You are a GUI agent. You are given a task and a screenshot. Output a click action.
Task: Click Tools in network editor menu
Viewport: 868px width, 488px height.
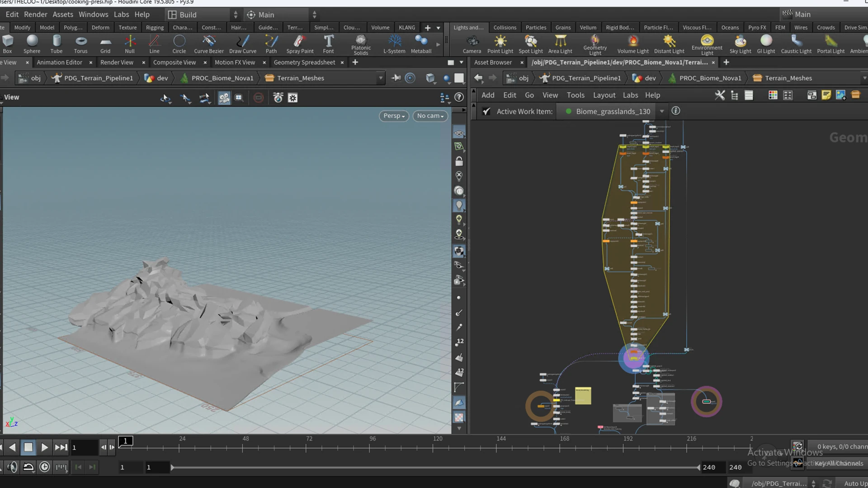(576, 95)
